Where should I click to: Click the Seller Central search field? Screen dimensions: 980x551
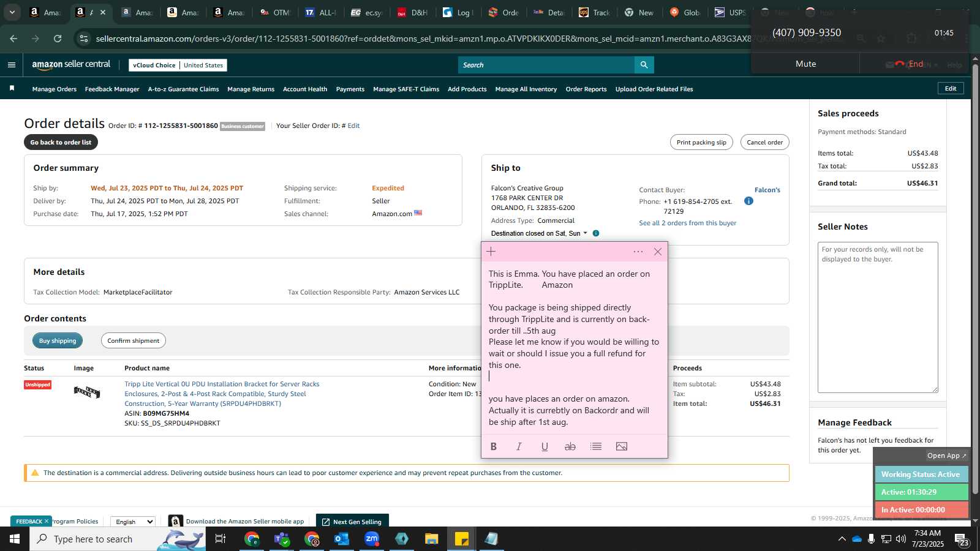point(546,65)
